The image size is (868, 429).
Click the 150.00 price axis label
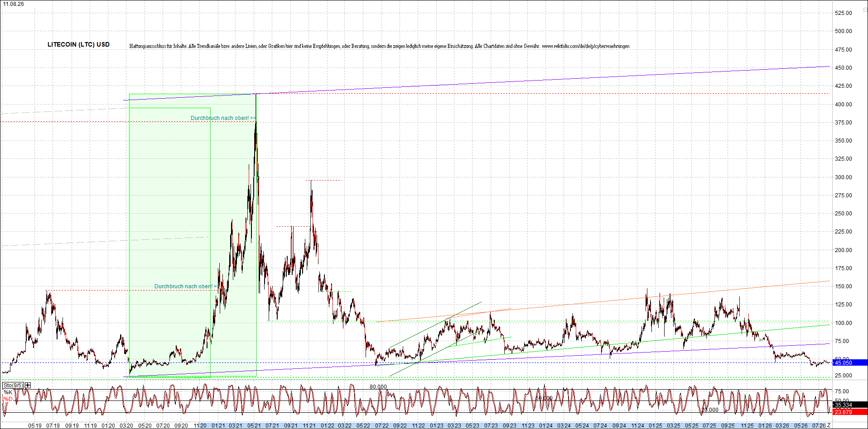tap(844, 286)
